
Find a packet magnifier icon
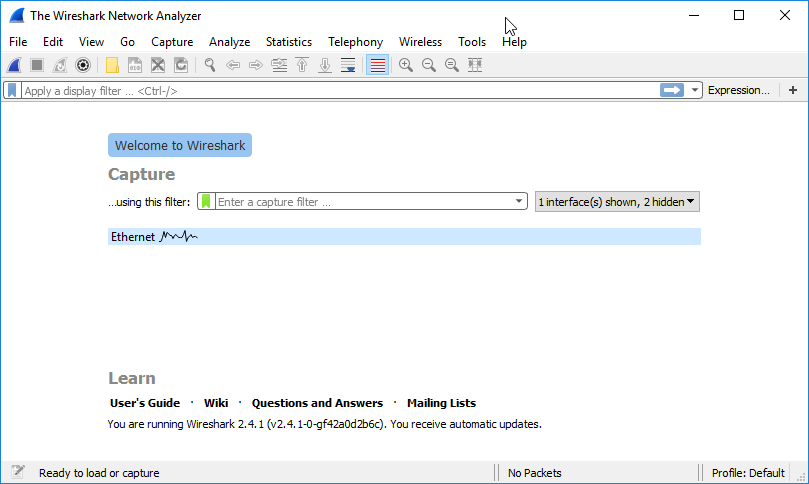tap(209, 65)
